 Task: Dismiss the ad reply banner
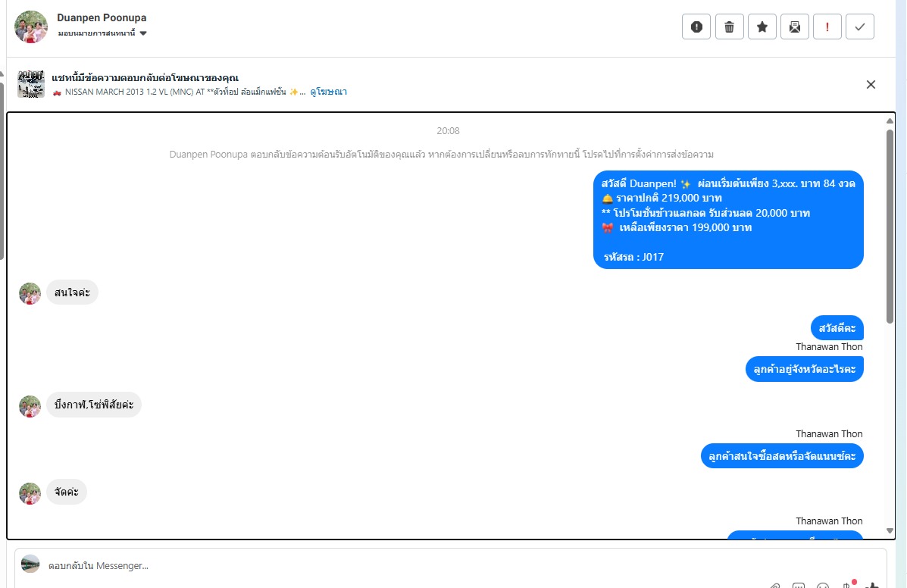point(871,84)
